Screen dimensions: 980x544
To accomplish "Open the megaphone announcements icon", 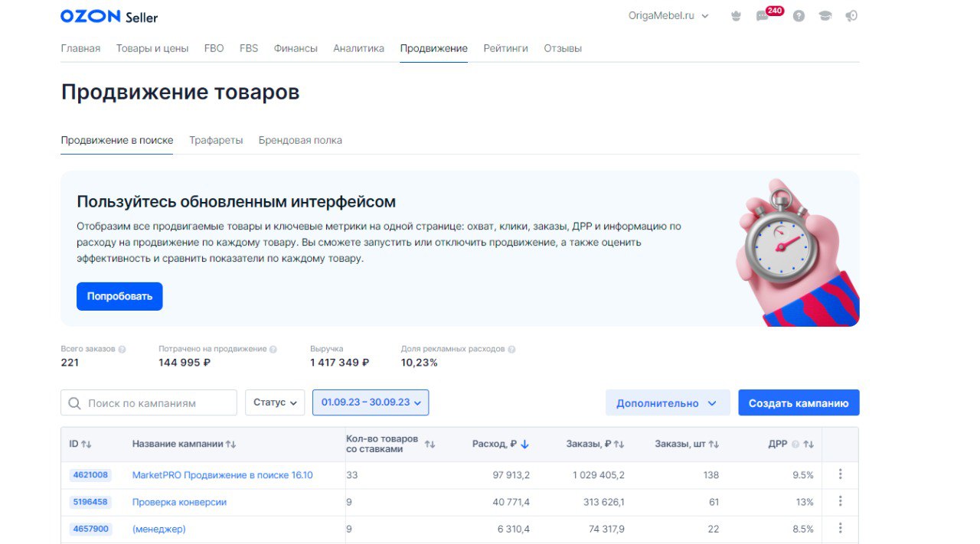I will (x=851, y=16).
